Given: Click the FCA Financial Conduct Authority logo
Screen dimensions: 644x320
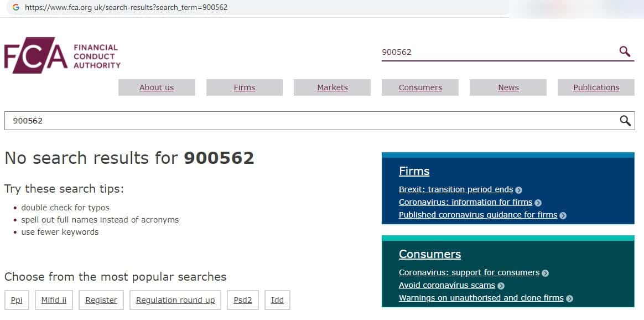Looking at the screenshot, I should click(63, 55).
